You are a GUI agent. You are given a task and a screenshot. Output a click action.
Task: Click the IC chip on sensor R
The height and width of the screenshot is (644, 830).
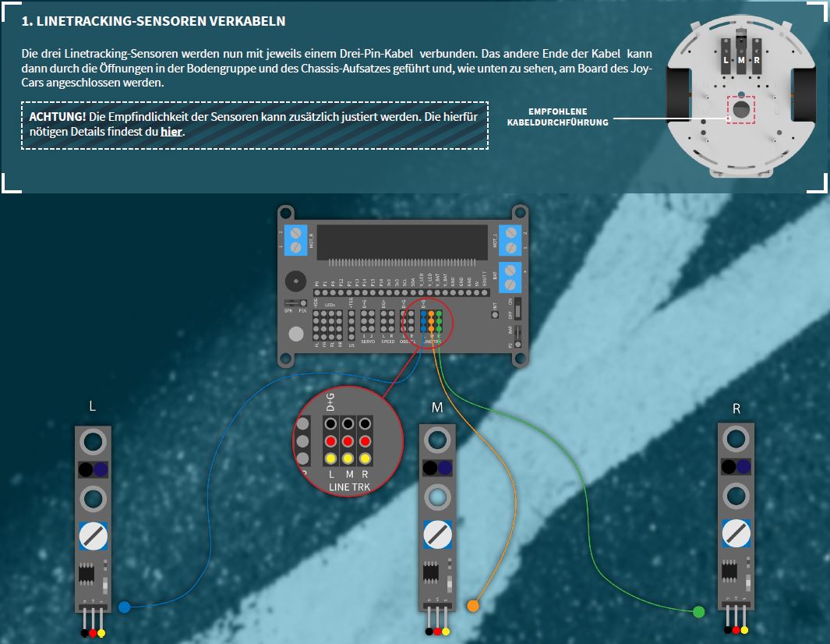coord(729,571)
